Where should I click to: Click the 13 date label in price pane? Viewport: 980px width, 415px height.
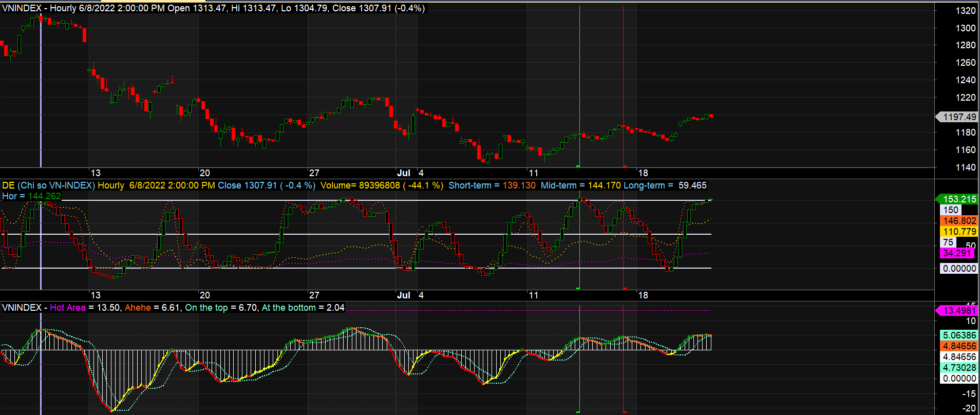(x=96, y=173)
